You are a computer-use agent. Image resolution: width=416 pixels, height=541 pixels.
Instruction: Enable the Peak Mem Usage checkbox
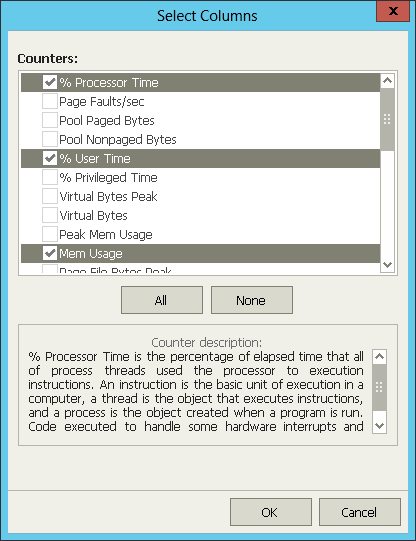coord(50,234)
